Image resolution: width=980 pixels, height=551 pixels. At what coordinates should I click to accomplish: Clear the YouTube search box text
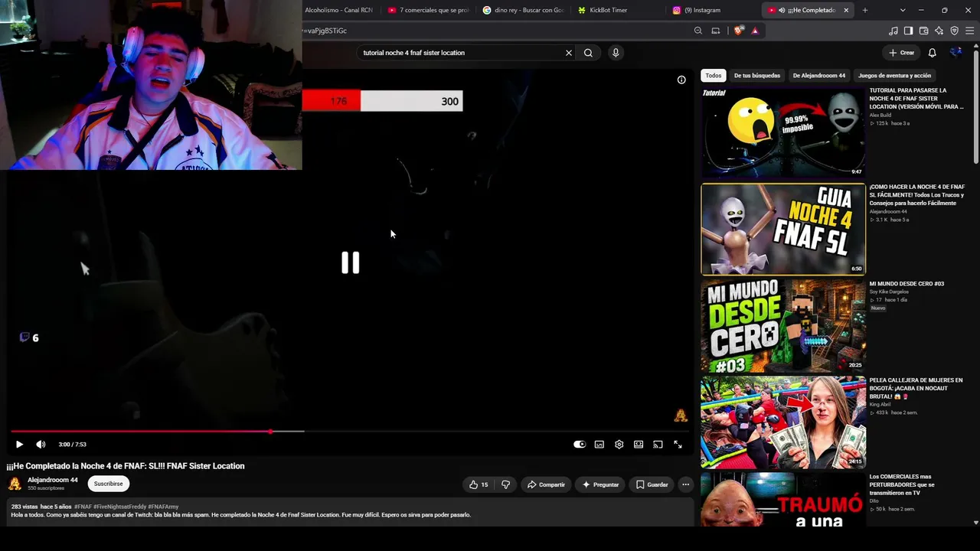(569, 53)
